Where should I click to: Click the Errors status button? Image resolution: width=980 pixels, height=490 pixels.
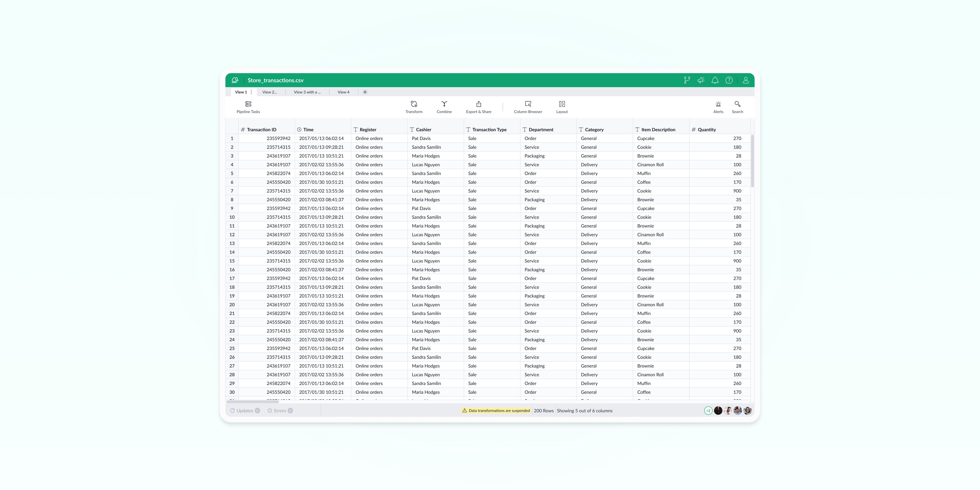point(280,411)
